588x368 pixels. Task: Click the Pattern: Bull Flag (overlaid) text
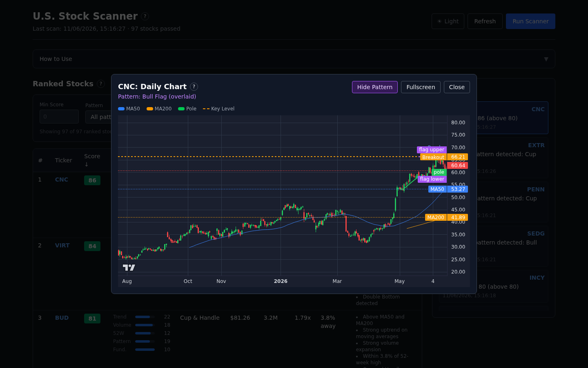click(157, 96)
